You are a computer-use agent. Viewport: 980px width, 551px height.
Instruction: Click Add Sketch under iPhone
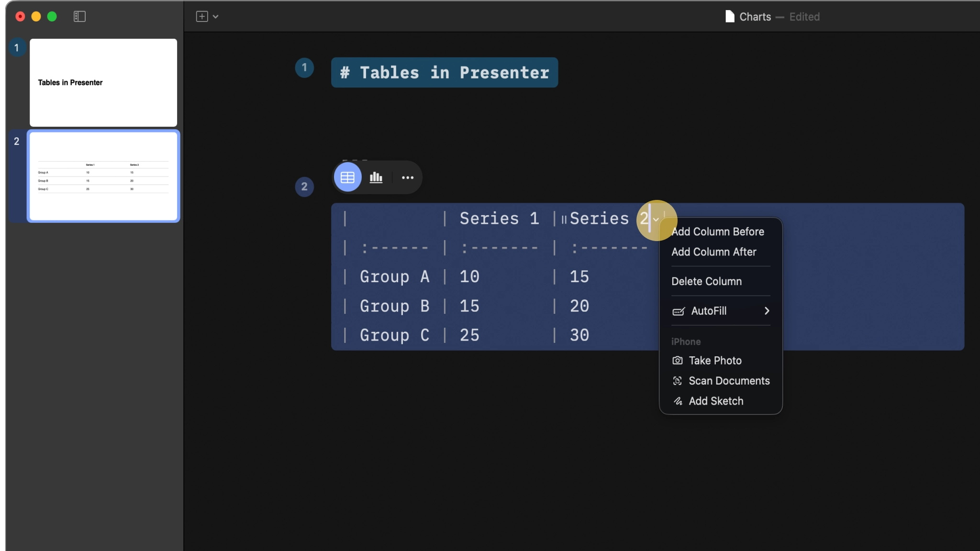716,401
